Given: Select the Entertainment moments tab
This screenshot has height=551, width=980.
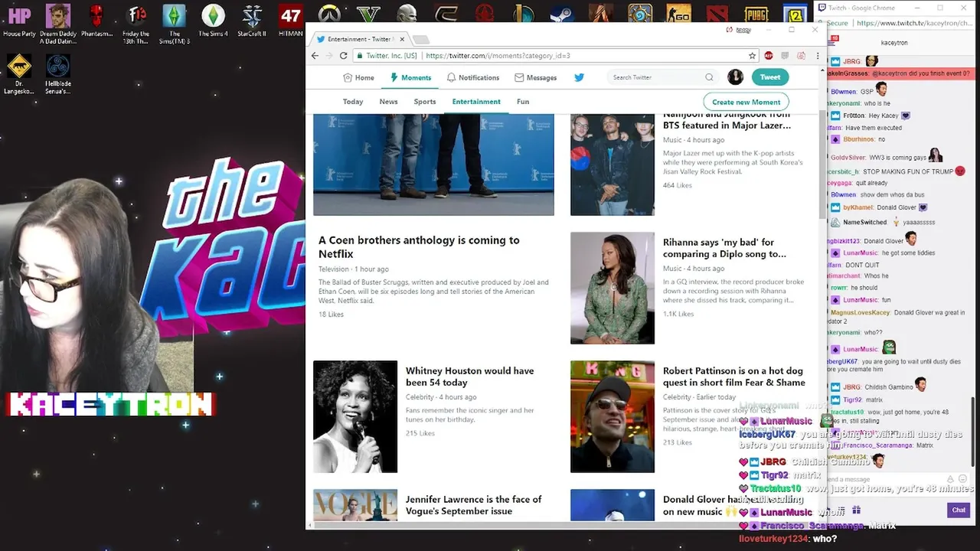Looking at the screenshot, I should click(476, 102).
